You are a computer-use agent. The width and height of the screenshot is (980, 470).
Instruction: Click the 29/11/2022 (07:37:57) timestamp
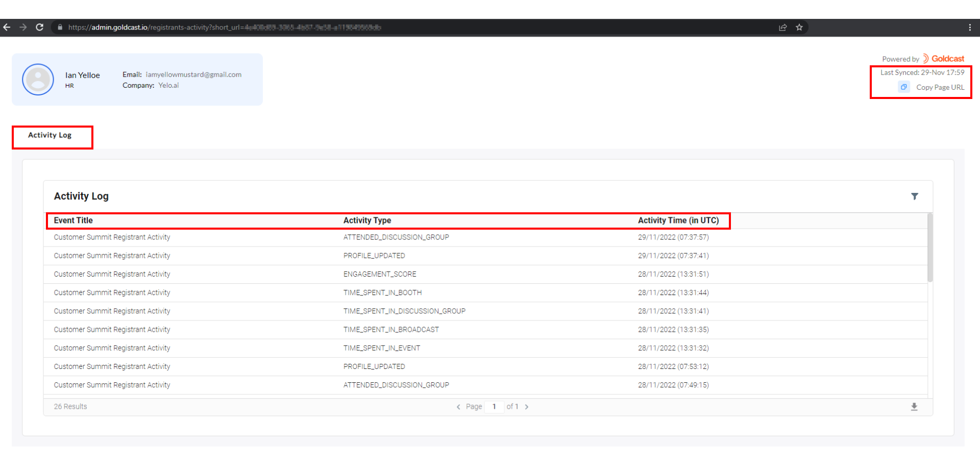click(x=673, y=237)
